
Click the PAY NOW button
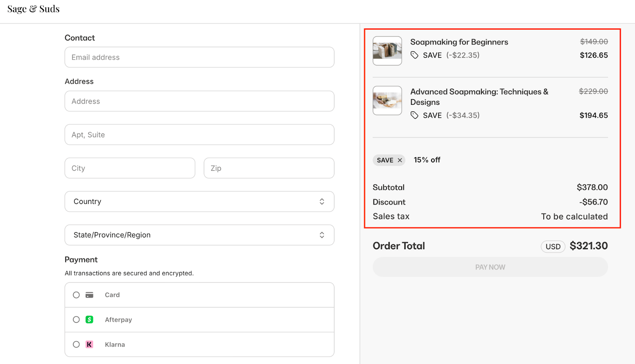point(490,267)
